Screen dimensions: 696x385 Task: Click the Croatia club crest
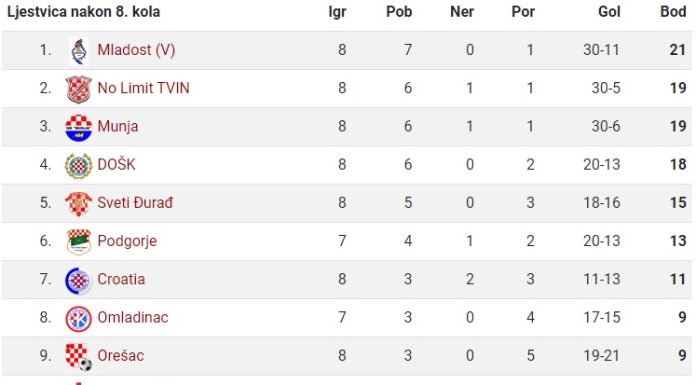[x=79, y=281]
